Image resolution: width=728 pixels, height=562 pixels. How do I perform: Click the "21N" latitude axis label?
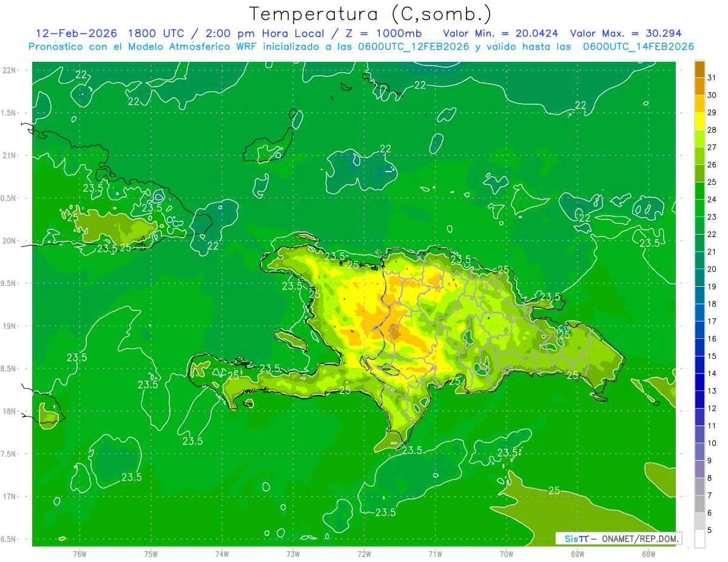click(10, 156)
